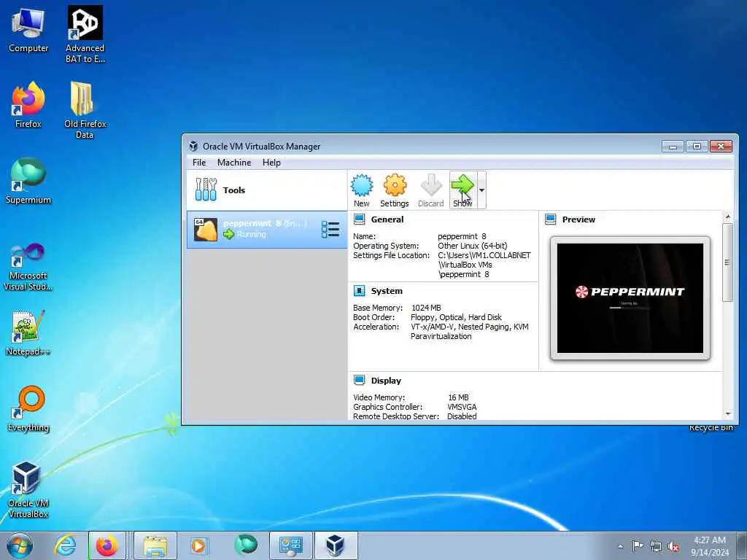
Task: Open Windows Media Player from the taskbar
Action: click(x=198, y=545)
